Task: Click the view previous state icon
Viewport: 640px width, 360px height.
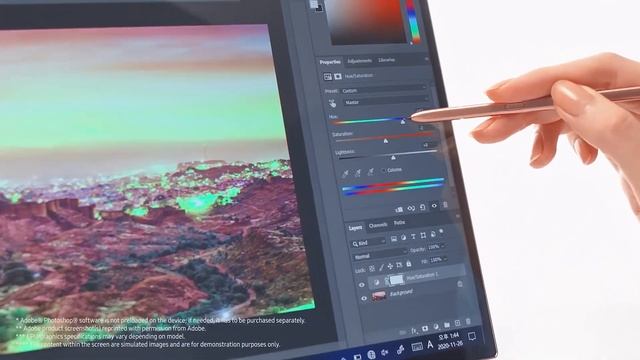Action: pyautogui.click(x=411, y=208)
